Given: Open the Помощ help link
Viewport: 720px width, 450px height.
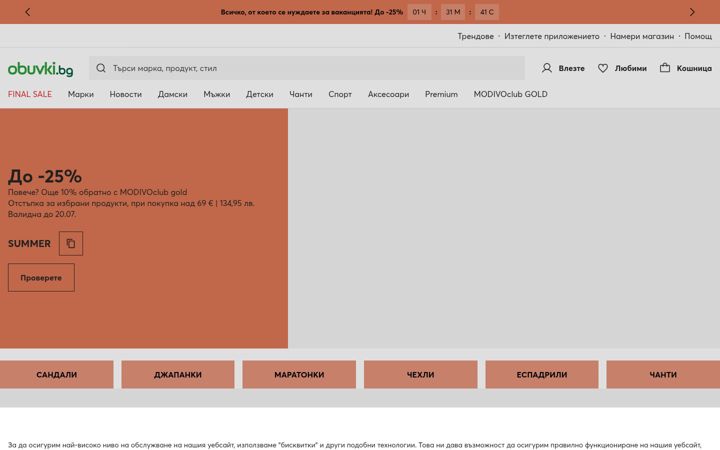Looking at the screenshot, I should click(698, 36).
